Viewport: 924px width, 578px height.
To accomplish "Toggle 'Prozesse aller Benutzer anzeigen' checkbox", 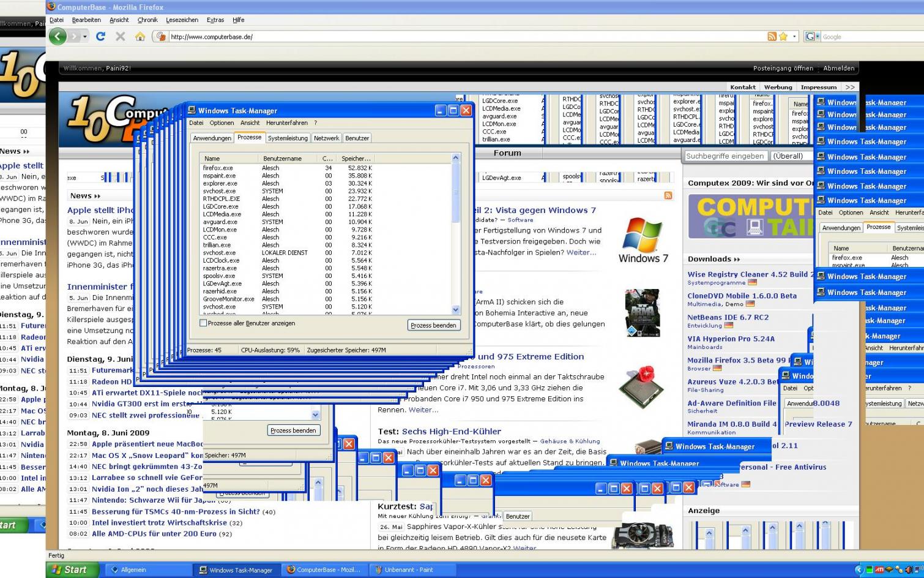I will point(203,323).
